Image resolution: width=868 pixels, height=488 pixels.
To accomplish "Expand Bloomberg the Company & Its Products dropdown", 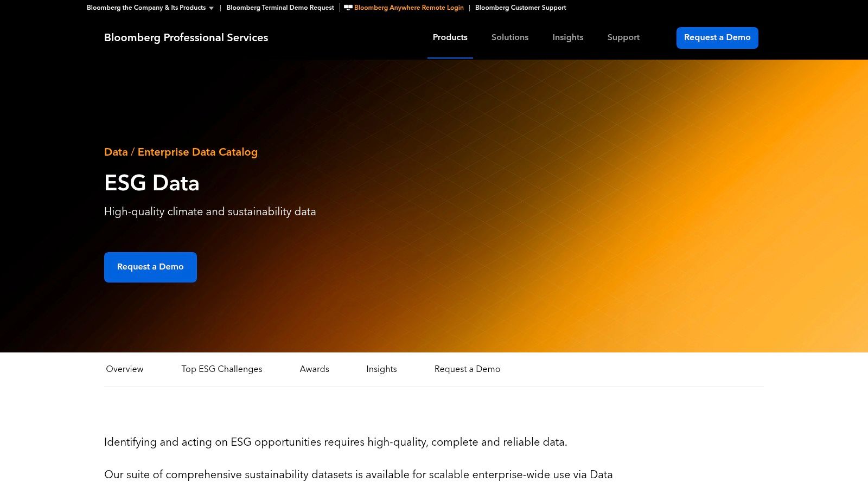I will (150, 8).
